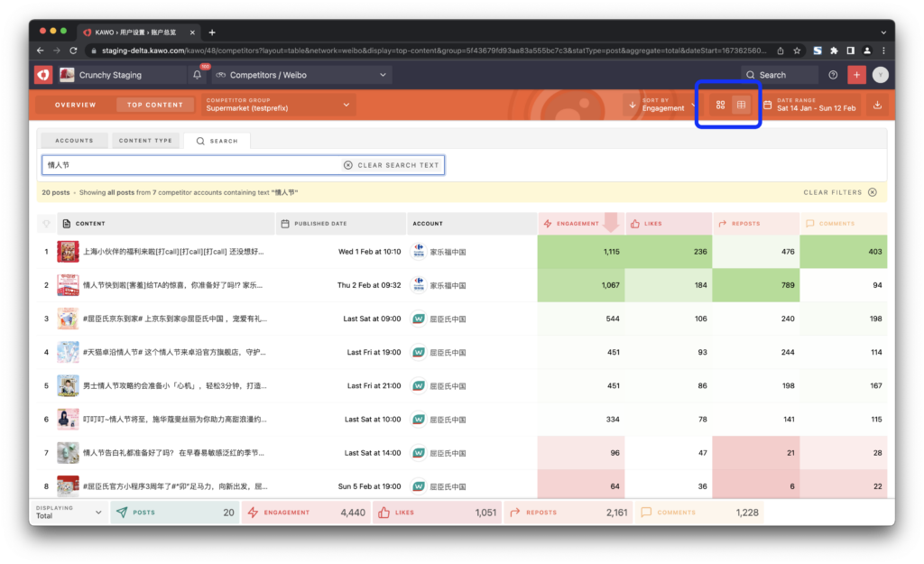The image size is (924, 564).
Task: Sort by the Engagement column header
Action: pyautogui.click(x=581, y=224)
